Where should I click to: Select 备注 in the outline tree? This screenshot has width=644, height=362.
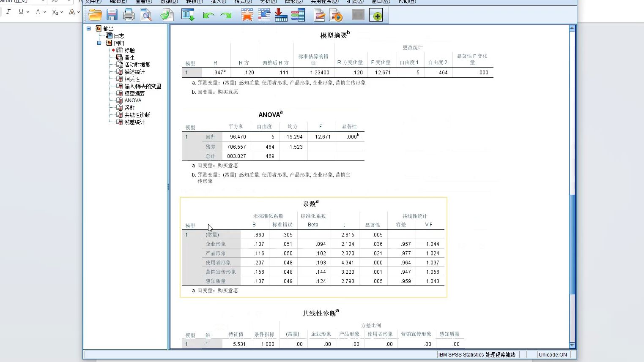point(129,57)
